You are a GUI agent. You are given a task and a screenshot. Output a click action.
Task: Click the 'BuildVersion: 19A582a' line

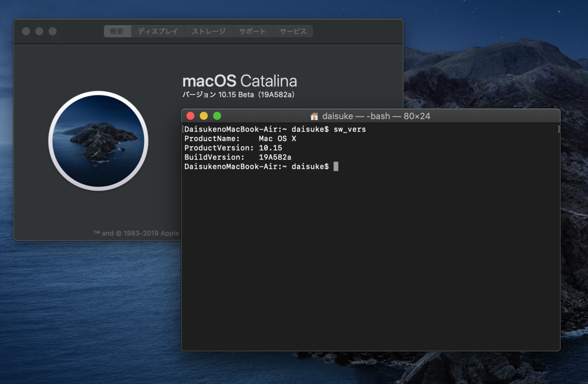(x=238, y=158)
